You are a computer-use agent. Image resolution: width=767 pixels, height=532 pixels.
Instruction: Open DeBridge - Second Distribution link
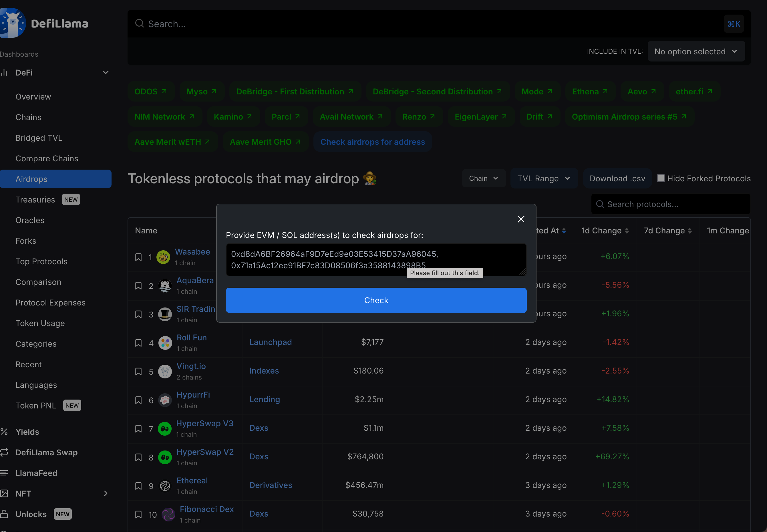point(438,91)
